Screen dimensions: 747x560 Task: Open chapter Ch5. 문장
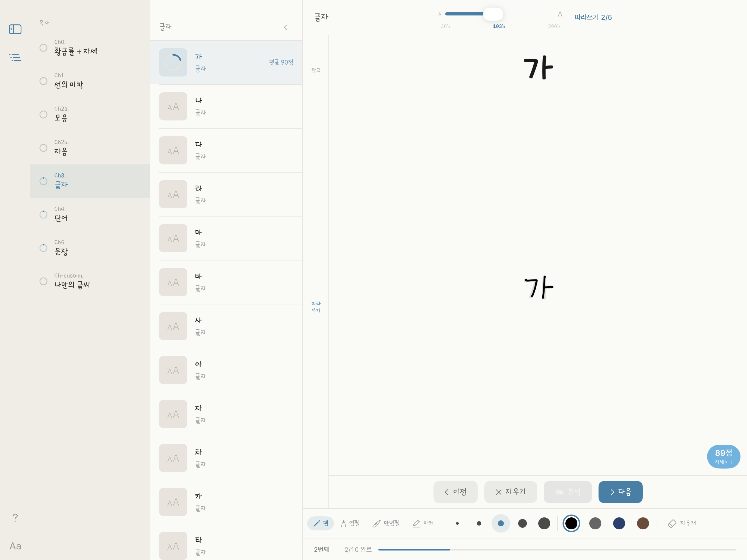(90, 248)
